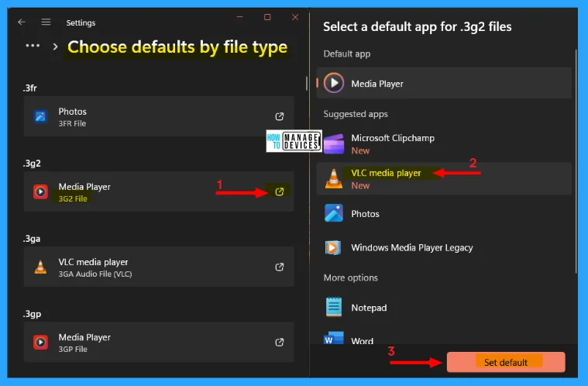Click the Media Player icon in 3GP File row
This screenshot has width=588, height=386.
pyautogui.click(x=40, y=342)
